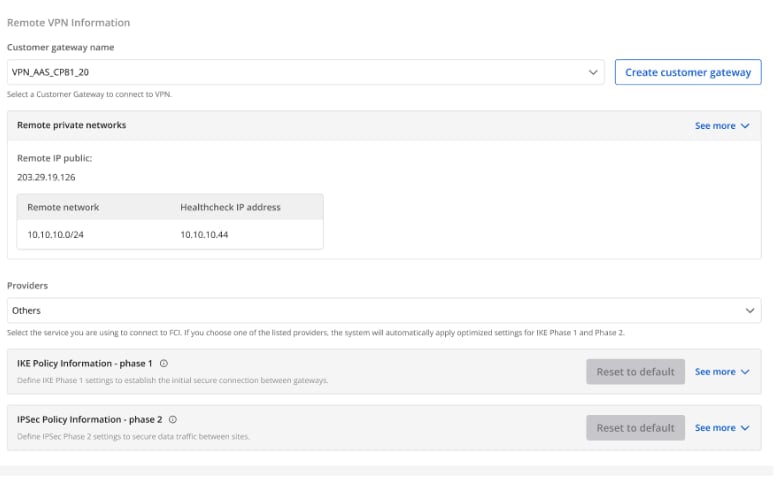Reset IPSec phase 2 policy to default
The width and height of the screenshot is (775, 477).
(635, 428)
